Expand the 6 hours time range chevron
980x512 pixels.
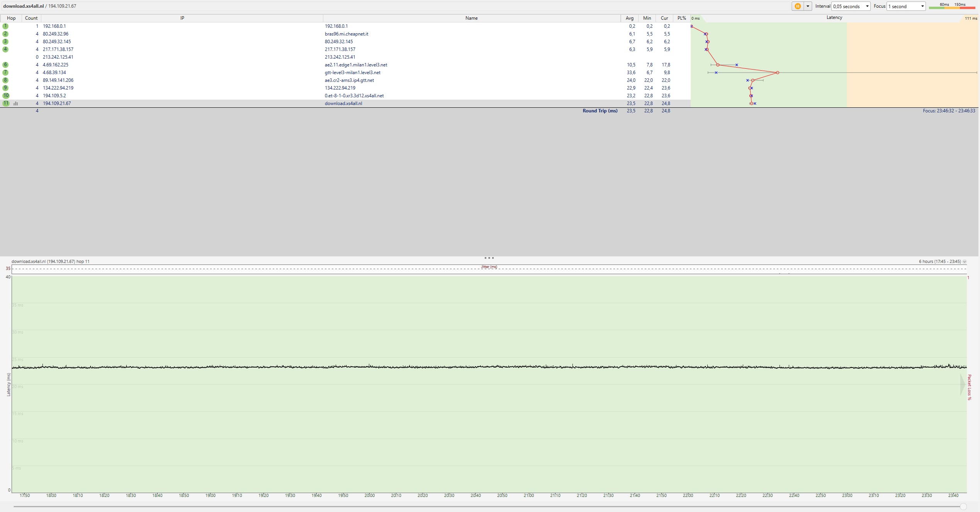click(x=965, y=262)
